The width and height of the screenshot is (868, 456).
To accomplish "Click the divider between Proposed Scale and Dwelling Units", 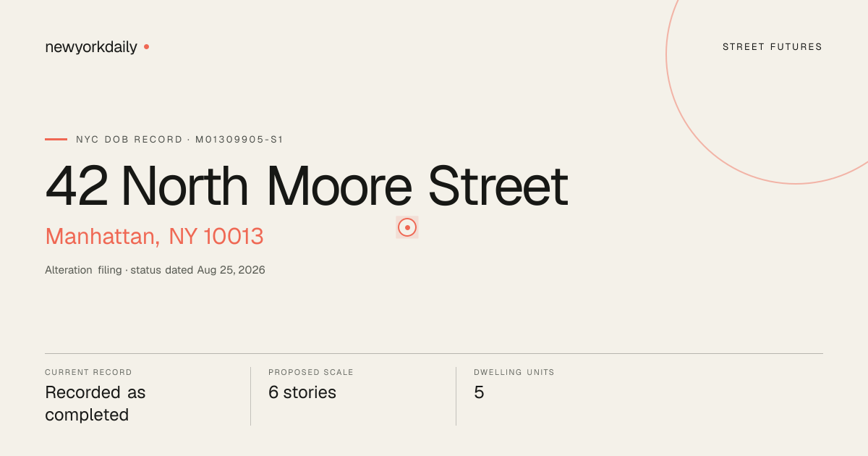I will 456,396.
